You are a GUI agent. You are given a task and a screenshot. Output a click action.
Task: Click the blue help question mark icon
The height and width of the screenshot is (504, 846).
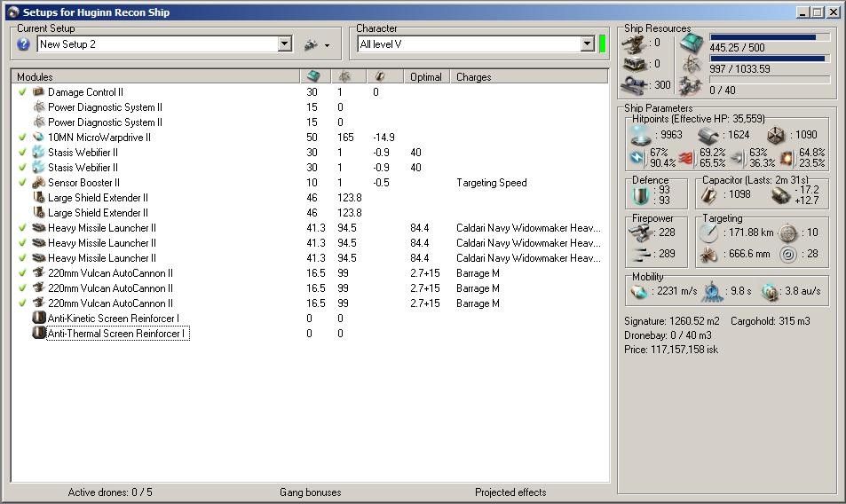pyautogui.click(x=23, y=44)
